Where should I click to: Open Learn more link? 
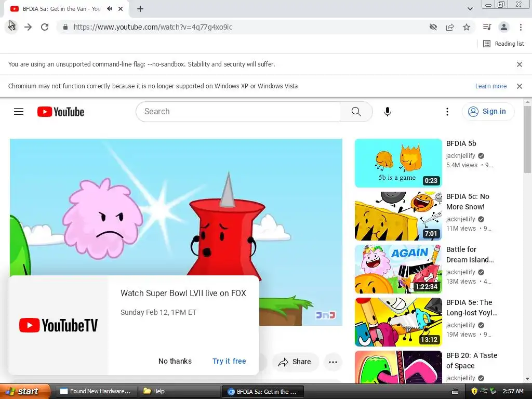click(x=490, y=86)
